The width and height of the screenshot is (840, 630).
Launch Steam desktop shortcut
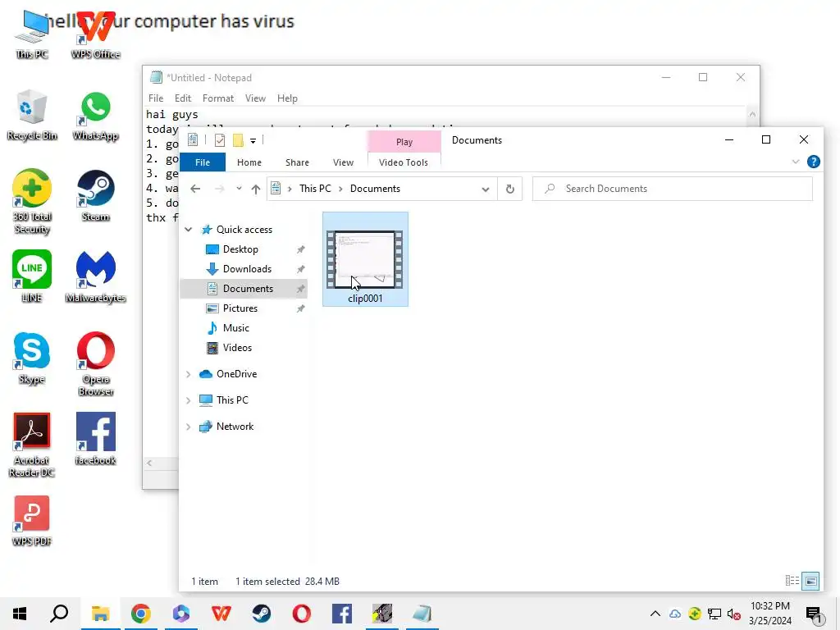click(x=96, y=195)
